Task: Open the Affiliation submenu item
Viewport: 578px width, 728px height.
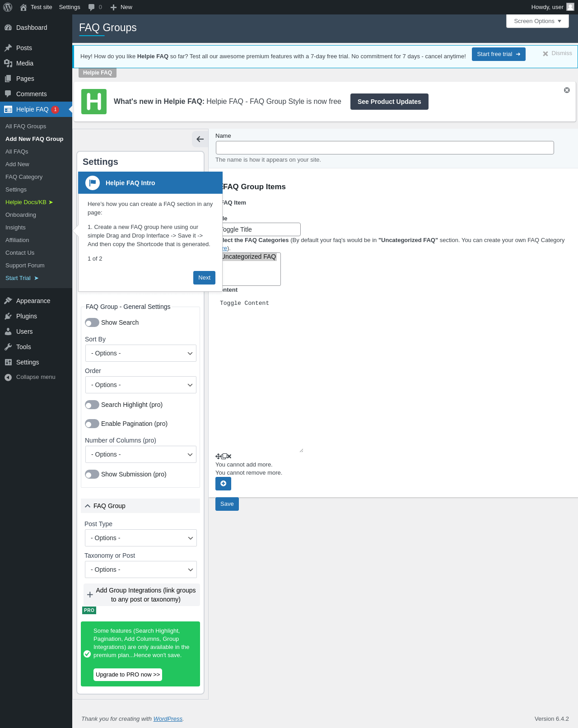Action: [x=17, y=240]
